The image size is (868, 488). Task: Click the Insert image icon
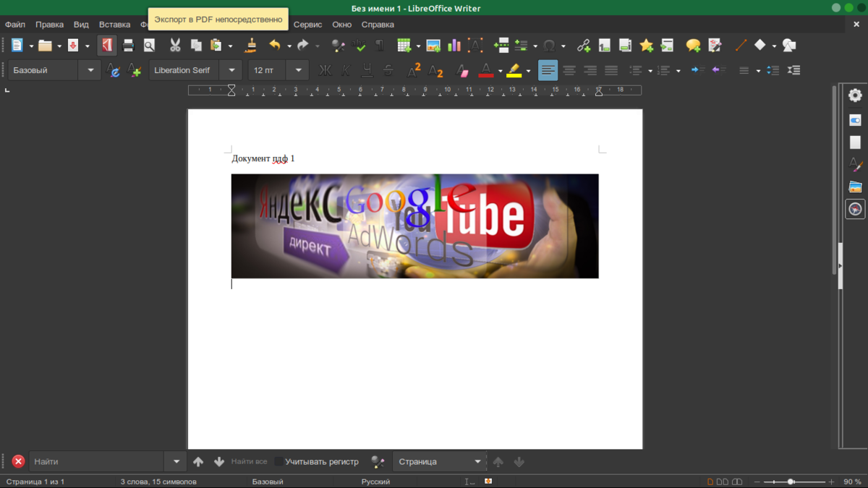coord(433,46)
